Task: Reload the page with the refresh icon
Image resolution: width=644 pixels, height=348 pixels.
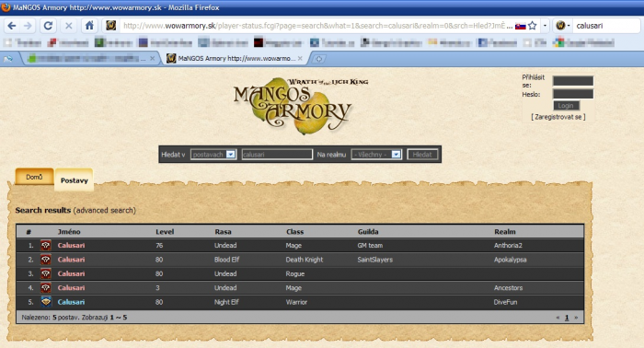Action: (48, 26)
